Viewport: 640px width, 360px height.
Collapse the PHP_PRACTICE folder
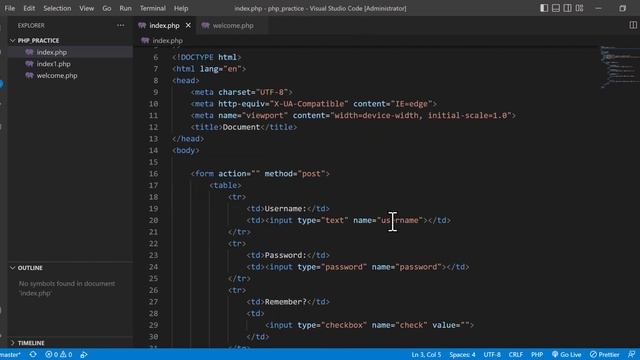point(13,40)
